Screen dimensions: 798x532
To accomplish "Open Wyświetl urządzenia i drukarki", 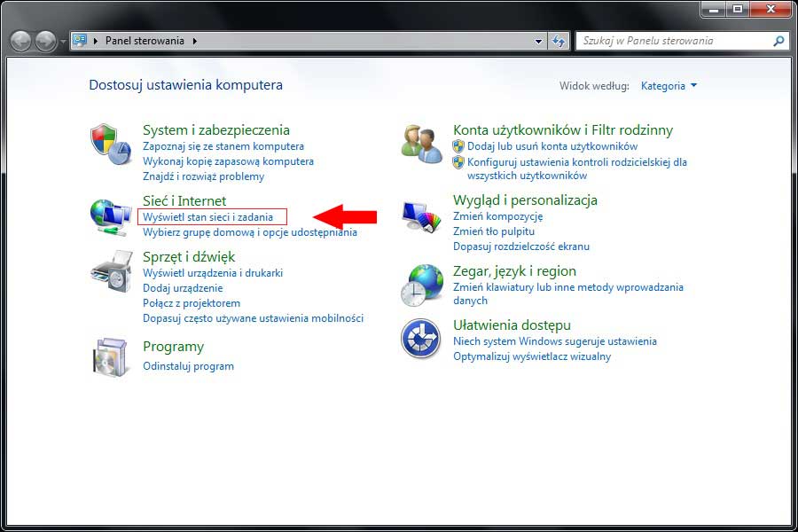I will pos(212,273).
